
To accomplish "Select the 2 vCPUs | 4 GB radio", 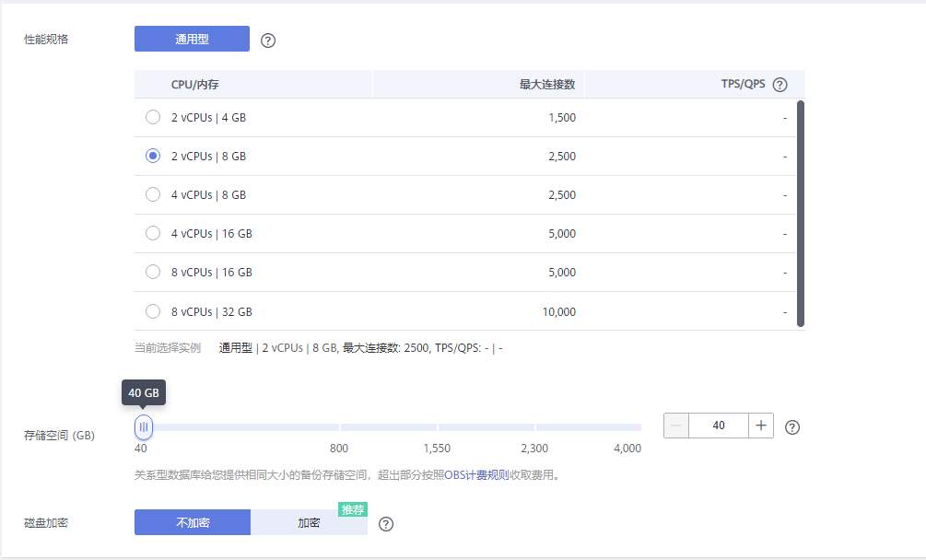I will point(153,117).
